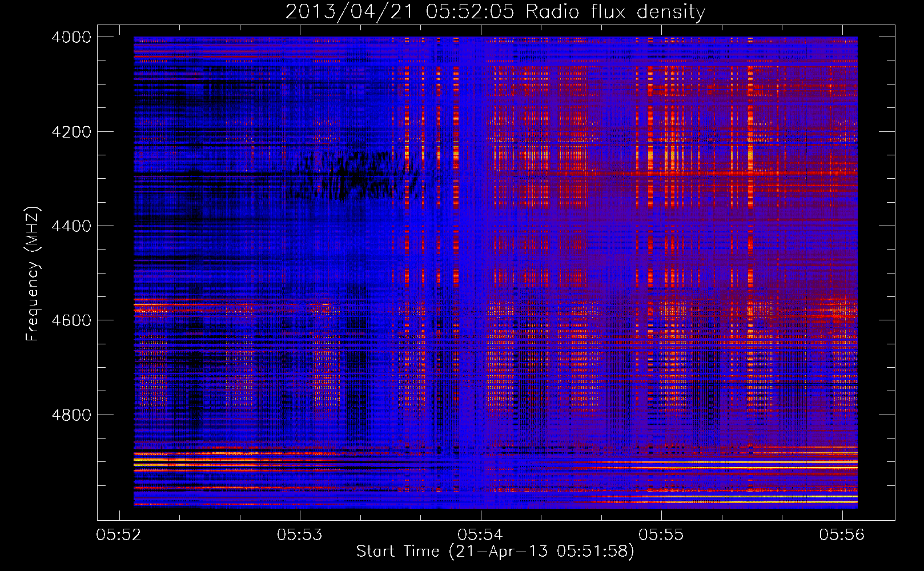
Task: Click the 05:52 time tick label
Action: point(119,535)
